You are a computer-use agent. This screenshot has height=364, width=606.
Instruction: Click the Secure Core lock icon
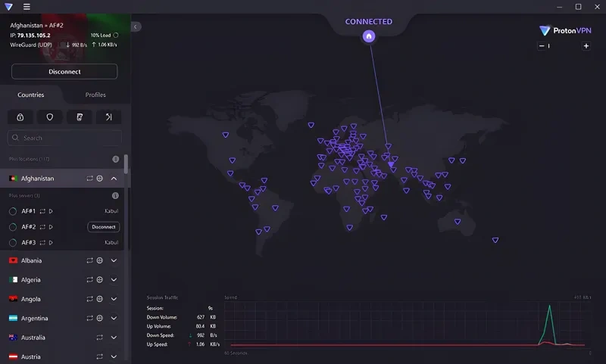(19, 117)
